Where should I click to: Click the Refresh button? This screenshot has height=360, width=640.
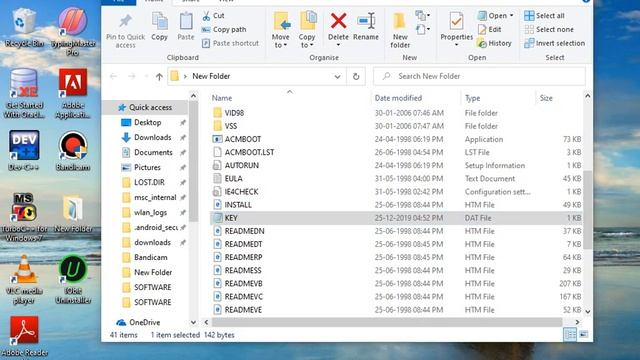(x=356, y=76)
